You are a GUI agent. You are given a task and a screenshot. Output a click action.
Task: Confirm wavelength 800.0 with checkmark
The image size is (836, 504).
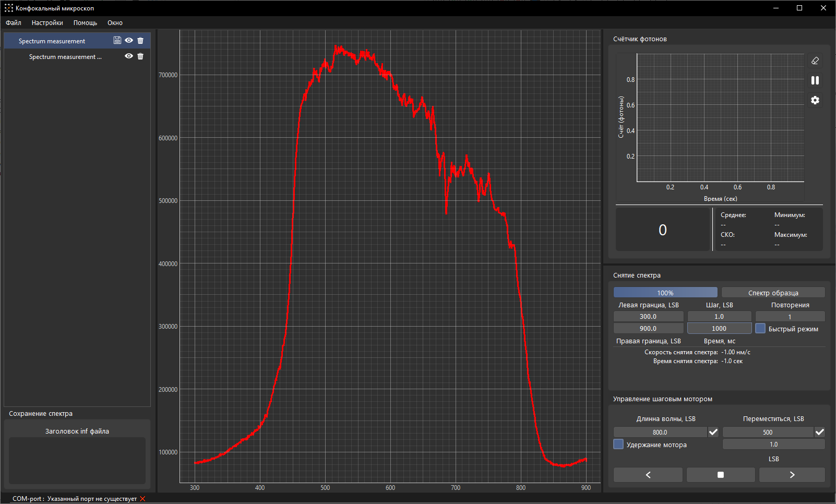tap(713, 432)
